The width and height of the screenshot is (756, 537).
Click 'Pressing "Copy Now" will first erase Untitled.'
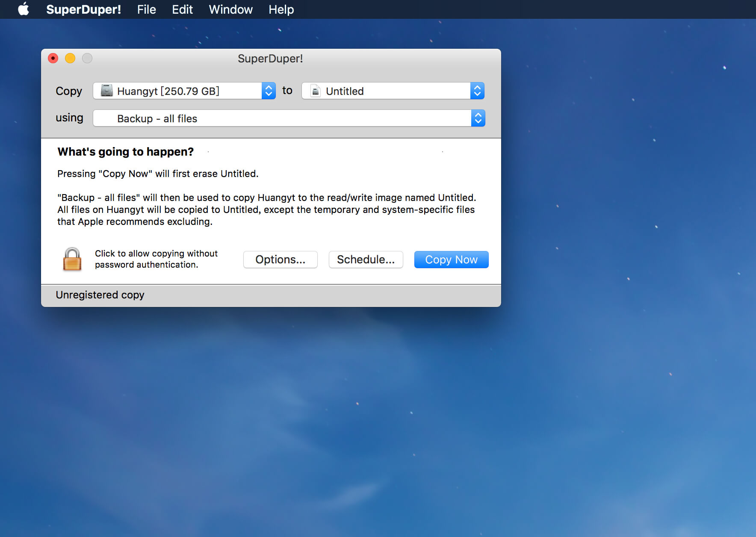click(x=158, y=174)
